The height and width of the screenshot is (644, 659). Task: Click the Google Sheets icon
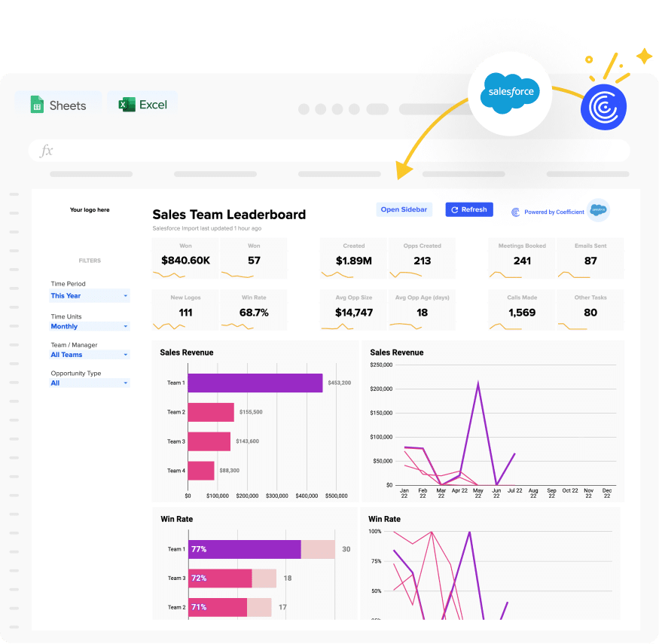click(37, 105)
